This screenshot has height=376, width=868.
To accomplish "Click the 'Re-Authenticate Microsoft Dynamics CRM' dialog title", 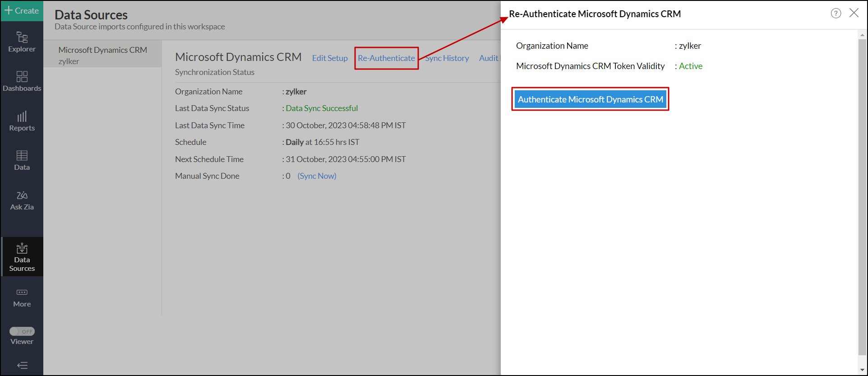I will [x=595, y=14].
